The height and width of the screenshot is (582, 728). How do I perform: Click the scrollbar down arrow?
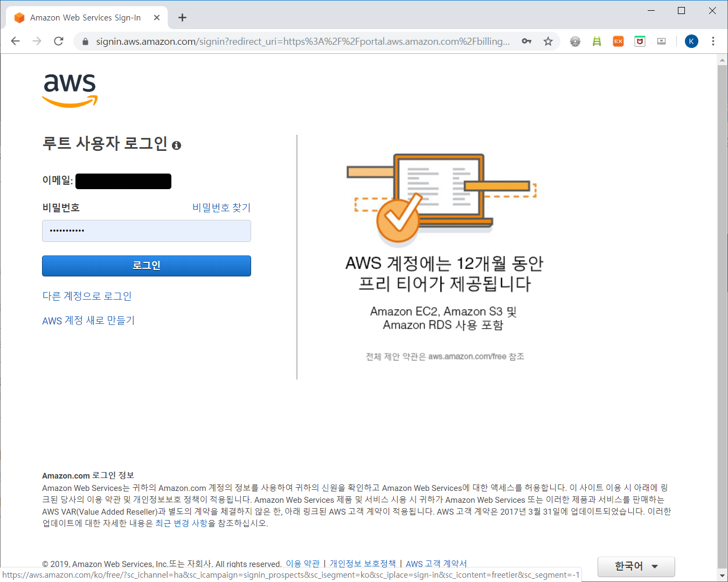click(722, 576)
